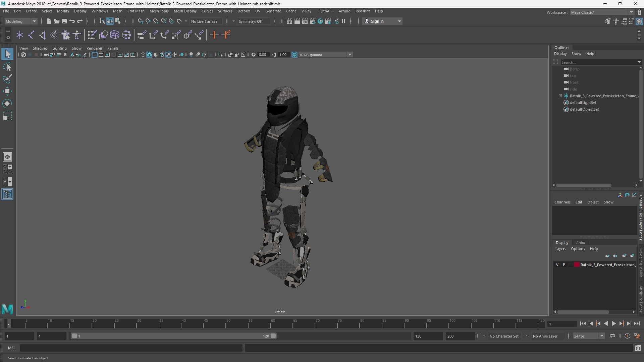Toggle the auto keyframe button
This screenshot has height=362, width=644.
(x=627, y=336)
